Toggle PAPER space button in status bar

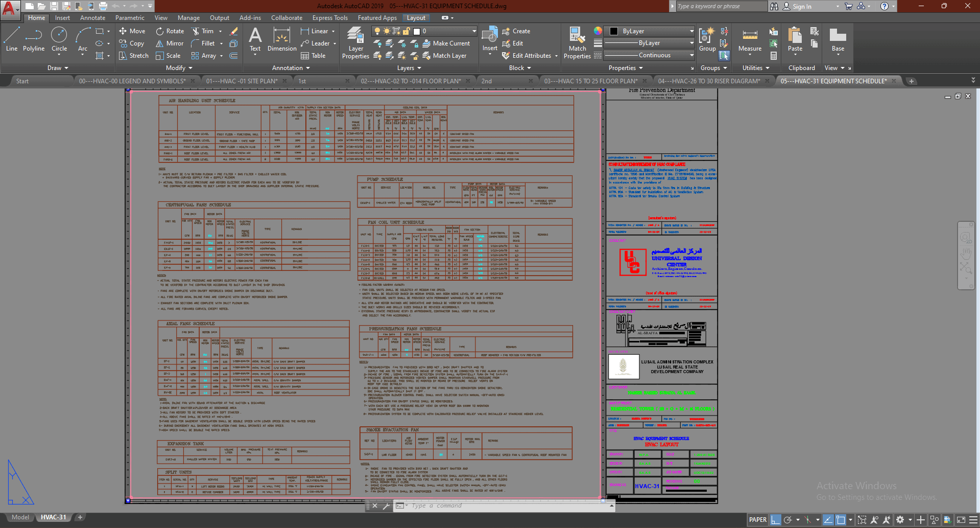pyautogui.click(x=757, y=520)
